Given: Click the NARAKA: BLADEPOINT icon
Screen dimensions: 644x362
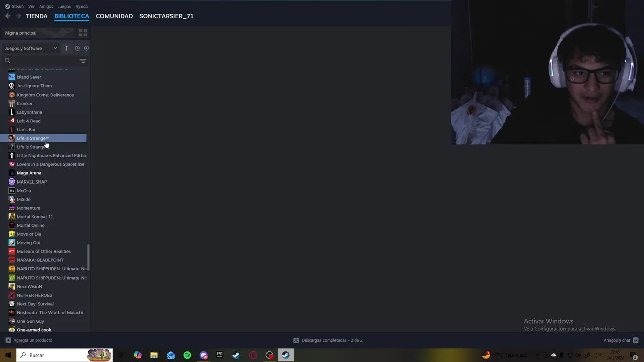Looking at the screenshot, I should coord(12,260).
